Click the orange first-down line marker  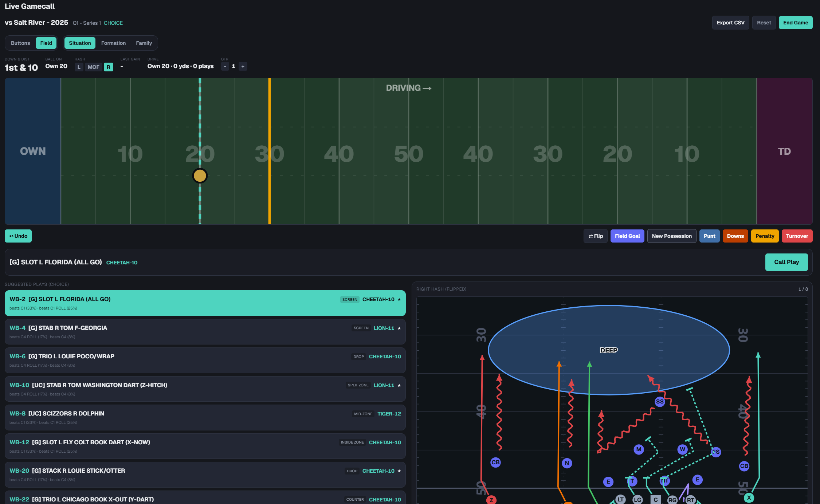pyautogui.click(x=270, y=151)
